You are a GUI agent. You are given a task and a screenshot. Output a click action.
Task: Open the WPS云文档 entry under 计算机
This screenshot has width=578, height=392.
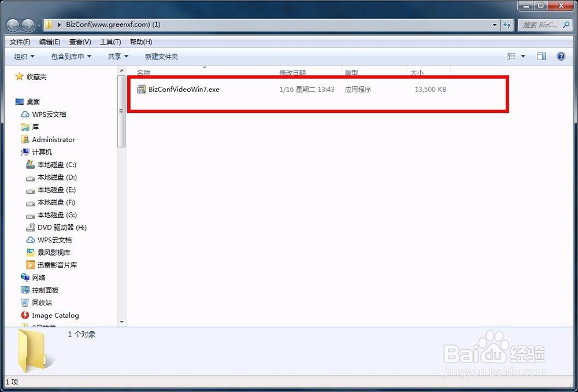pos(54,240)
